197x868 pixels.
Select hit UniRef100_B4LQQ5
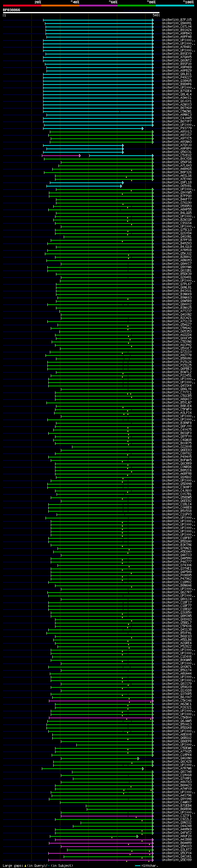tap(177, 213)
